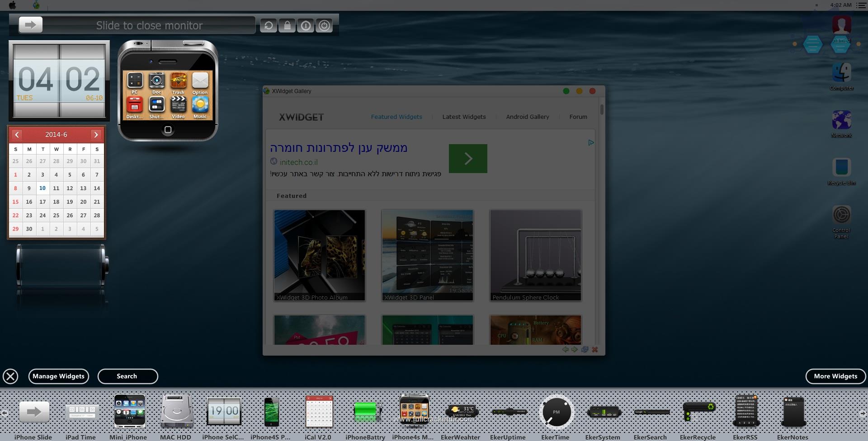The width and height of the screenshot is (868, 441).
Task: Select June 10 in the calendar widget
Action: [42, 188]
